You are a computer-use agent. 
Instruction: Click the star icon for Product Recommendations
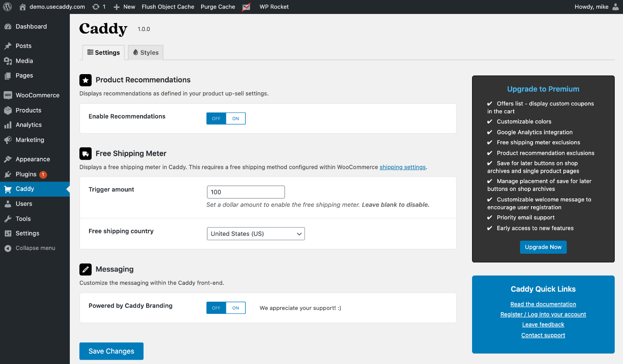(x=86, y=80)
